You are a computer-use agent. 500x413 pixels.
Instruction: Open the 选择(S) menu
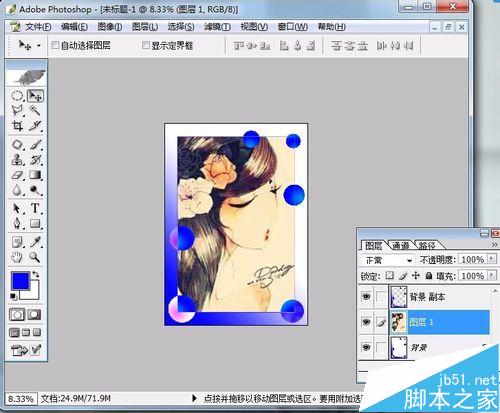coord(181,27)
